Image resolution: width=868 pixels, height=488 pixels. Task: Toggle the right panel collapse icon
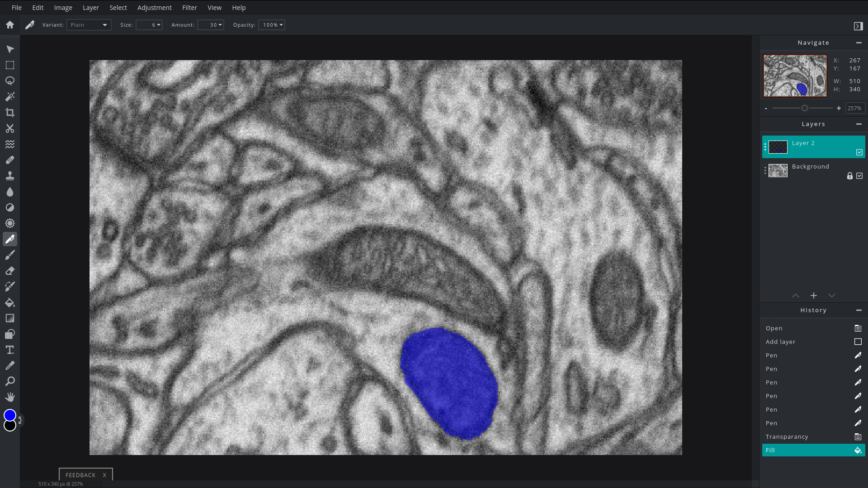(x=858, y=26)
